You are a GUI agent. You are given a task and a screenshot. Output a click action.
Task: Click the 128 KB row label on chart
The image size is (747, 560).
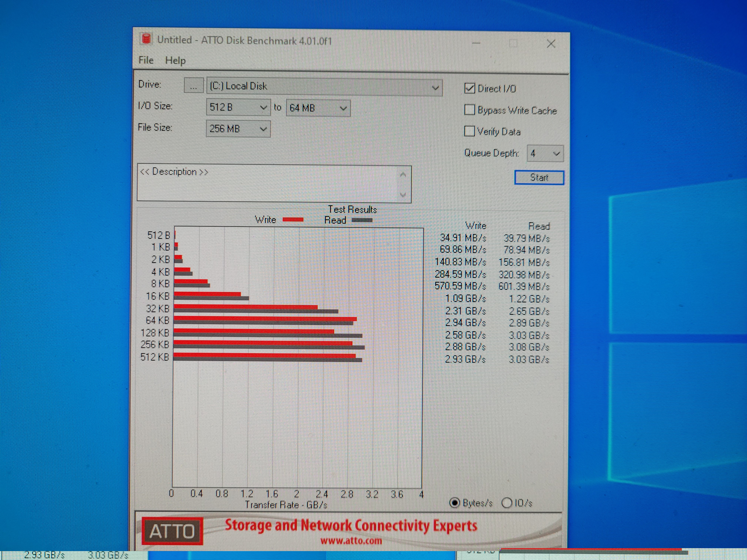coord(155,333)
